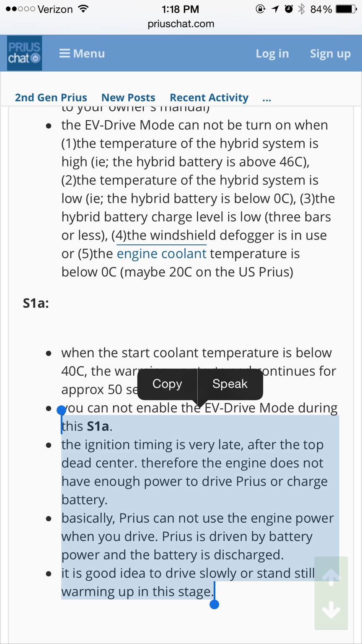Follow the engine coolant link

coord(162,254)
